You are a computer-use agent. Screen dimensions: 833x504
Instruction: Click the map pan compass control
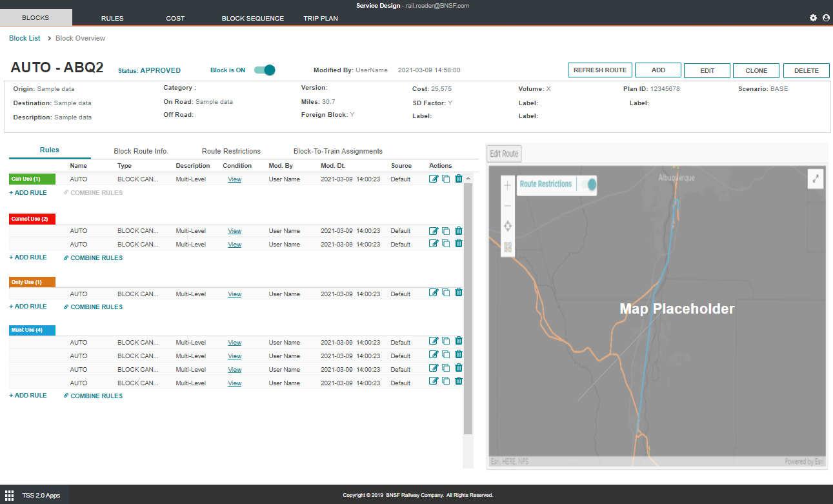(x=507, y=227)
